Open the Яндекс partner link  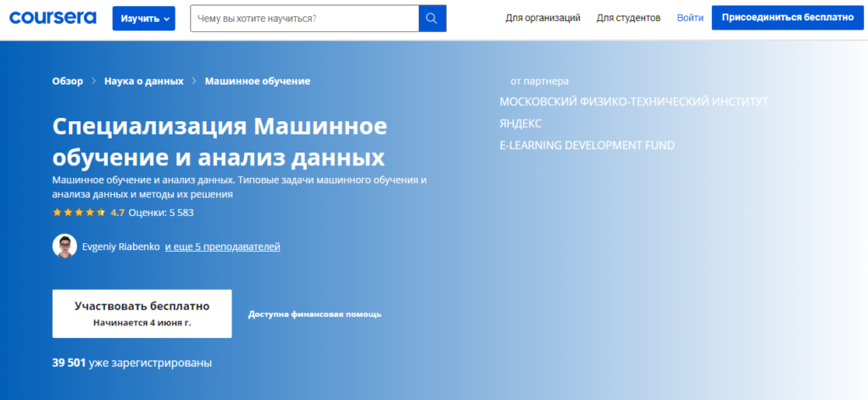[x=520, y=124]
